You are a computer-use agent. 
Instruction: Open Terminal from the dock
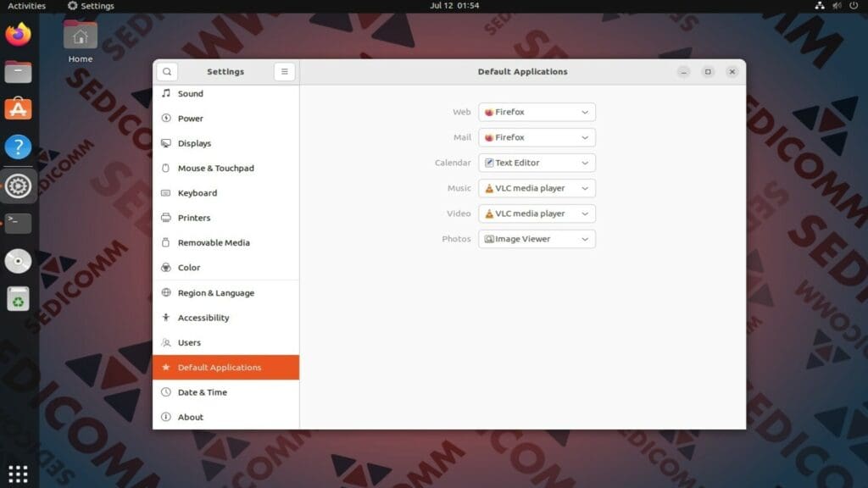19,223
